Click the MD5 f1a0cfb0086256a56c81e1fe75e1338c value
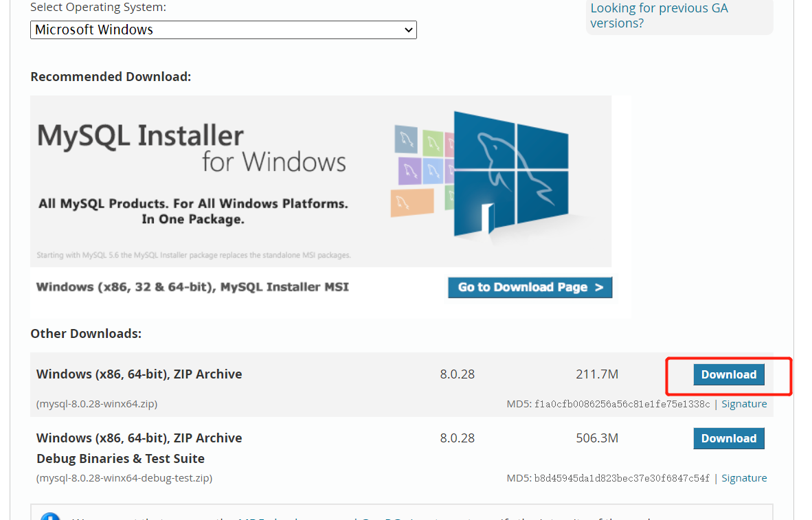Screen dimensions: 812x520 point(622,404)
